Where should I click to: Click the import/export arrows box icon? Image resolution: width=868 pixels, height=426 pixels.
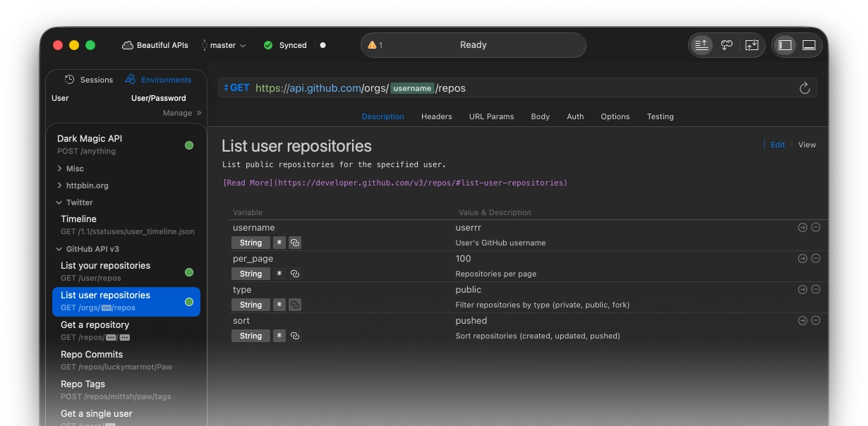752,45
